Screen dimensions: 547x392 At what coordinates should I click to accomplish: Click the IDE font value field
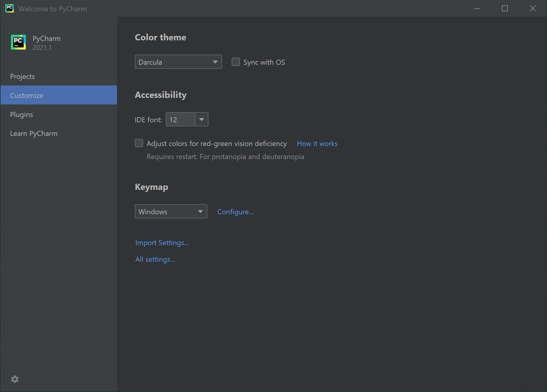point(180,119)
